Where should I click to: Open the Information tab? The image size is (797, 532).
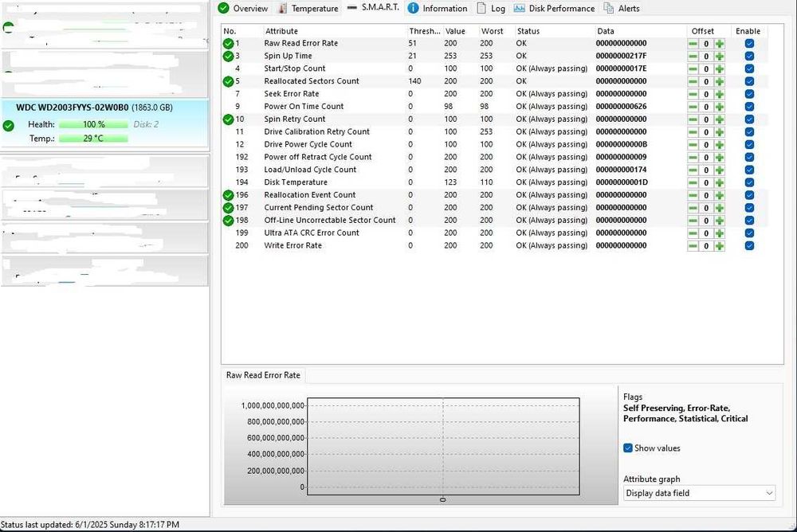click(438, 8)
